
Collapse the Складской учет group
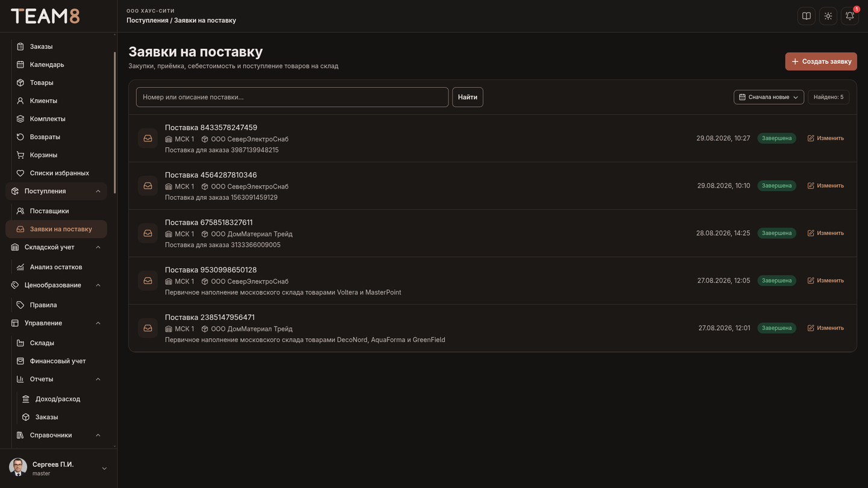[x=56, y=247]
